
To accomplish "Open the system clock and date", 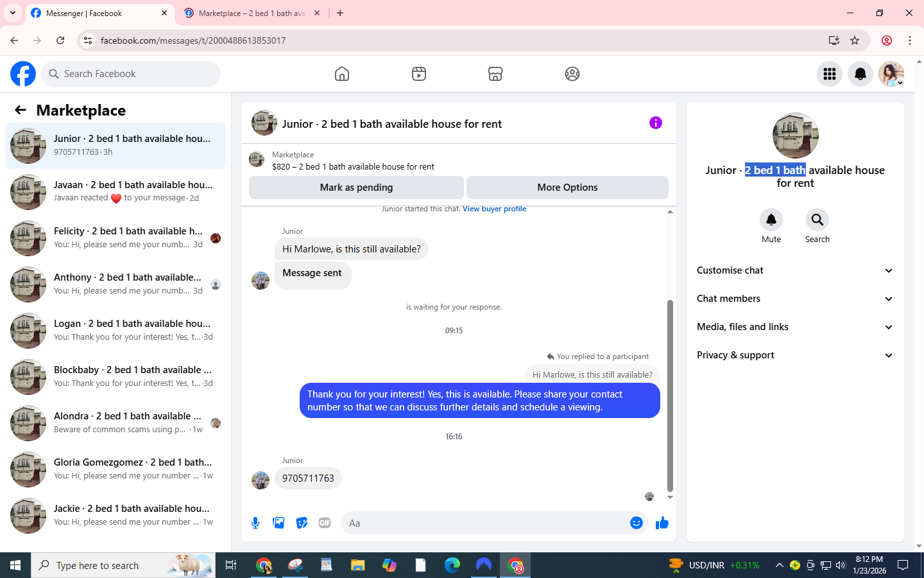I will point(869,565).
